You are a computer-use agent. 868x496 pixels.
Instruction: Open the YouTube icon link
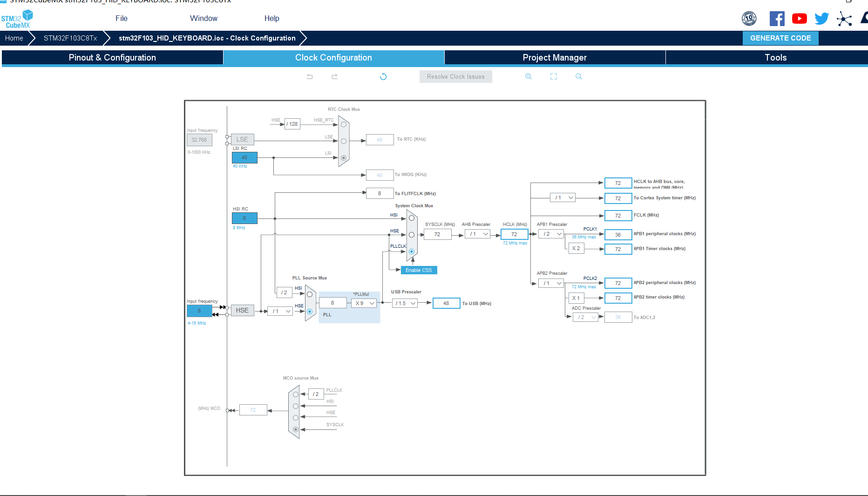point(800,19)
